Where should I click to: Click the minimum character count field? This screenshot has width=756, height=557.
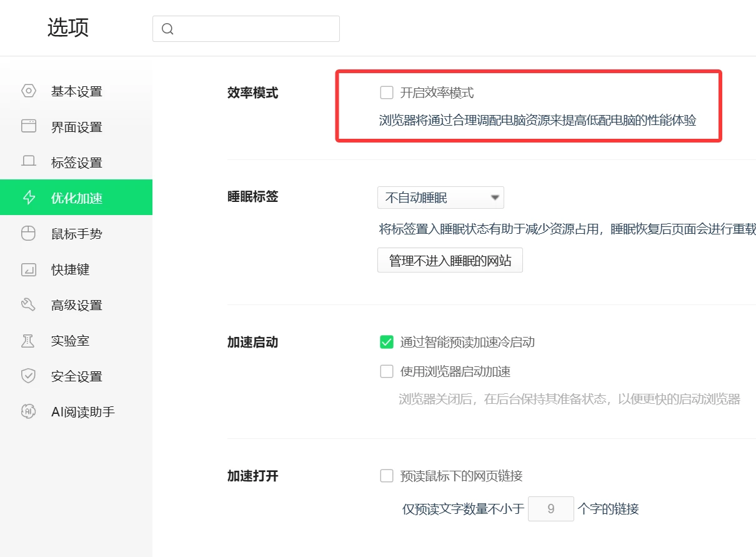pos(550,509)
